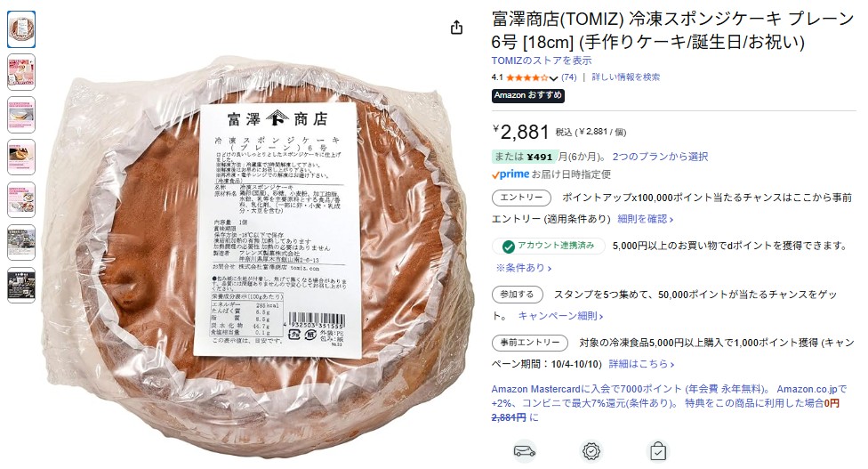
Task: Expand ※条件あり conditions link
Action: click(x=524, y=268)
